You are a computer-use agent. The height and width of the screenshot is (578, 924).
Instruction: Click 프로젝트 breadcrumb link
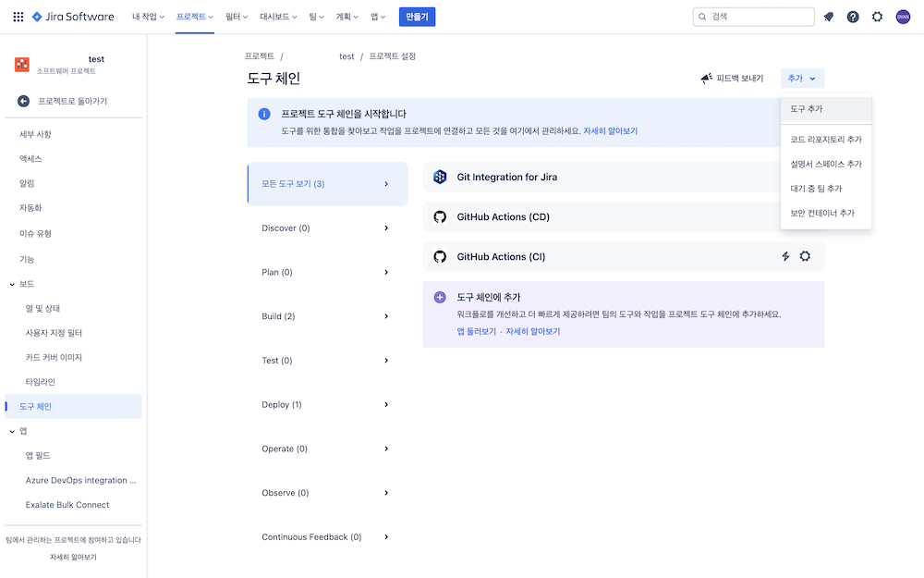point(260,56)
